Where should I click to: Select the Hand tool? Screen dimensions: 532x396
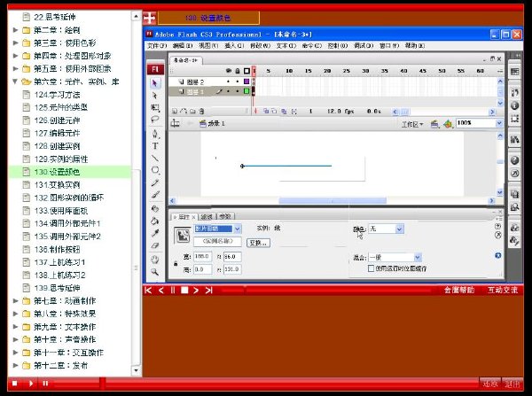(x=155, y=260)
